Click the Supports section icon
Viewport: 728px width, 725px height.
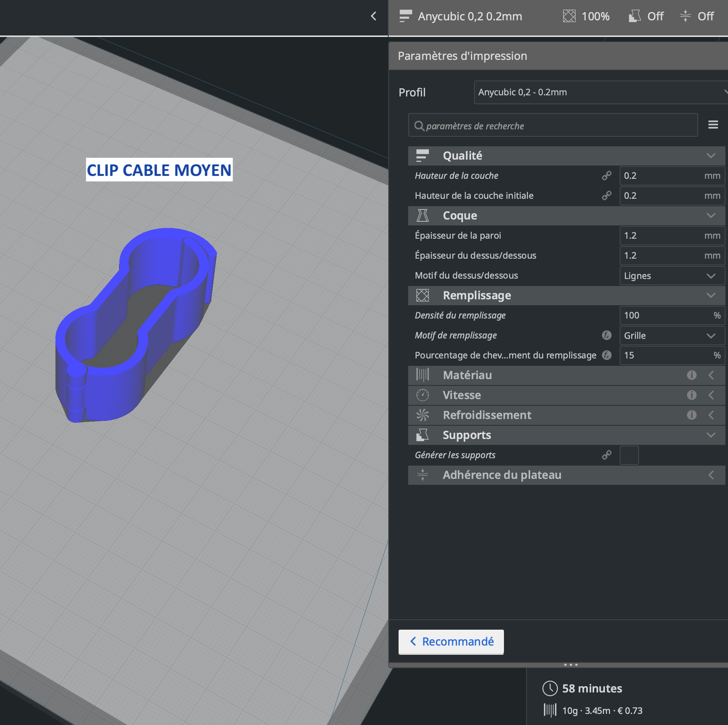point(423,435)
